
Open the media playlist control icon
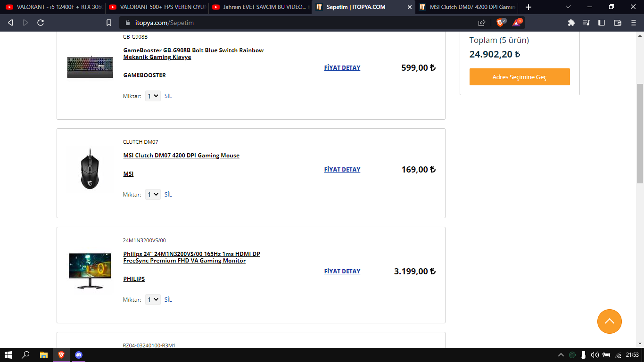pyautogui.click(x=586, y=23)
